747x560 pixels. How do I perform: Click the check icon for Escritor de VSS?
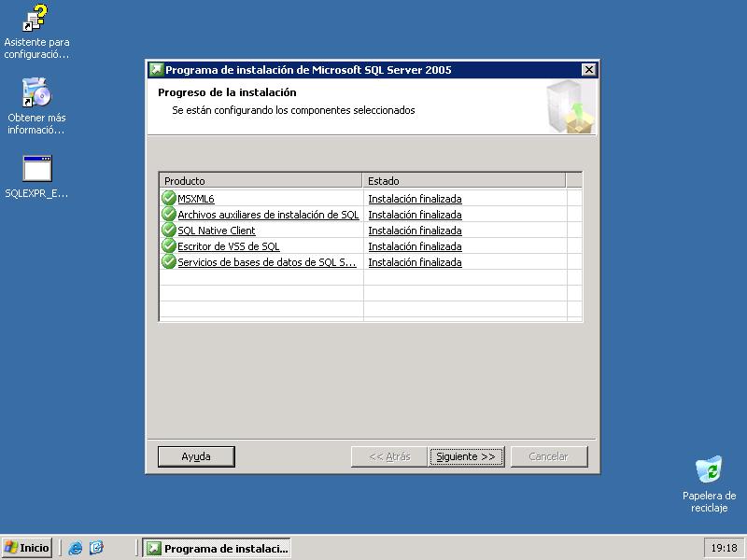[x=169, y=245]
